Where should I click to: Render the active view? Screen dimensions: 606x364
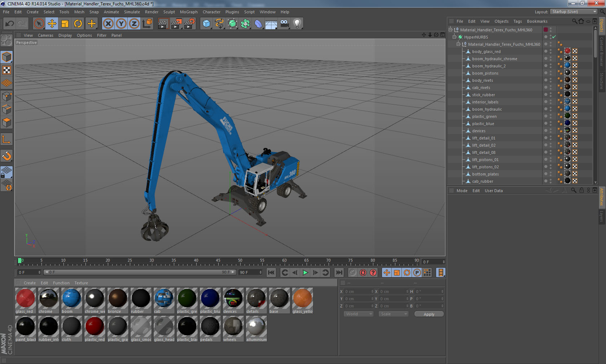(x=163, y=24)
